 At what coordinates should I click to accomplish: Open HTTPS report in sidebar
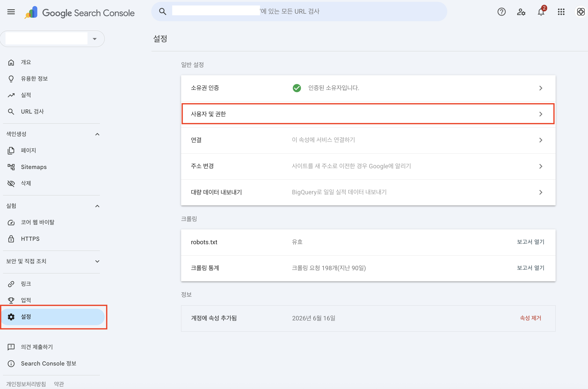coord(30,239)
